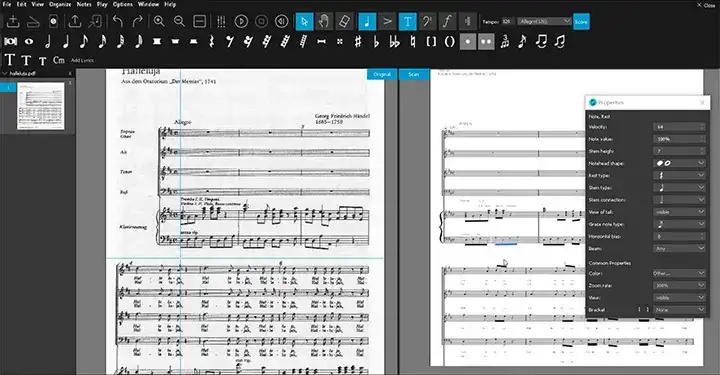Click the parentheses icon
The image size is (720, 375).
(450, 42)
